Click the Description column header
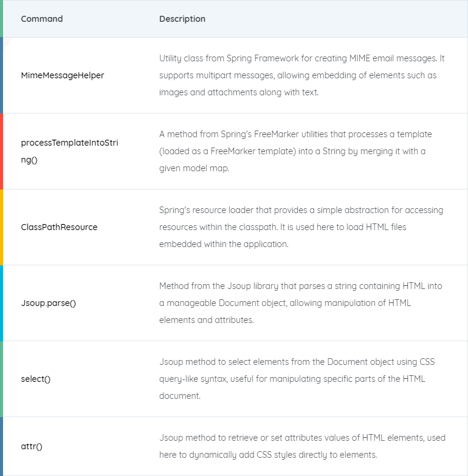The width and height of the screenshot is (468, 476). click(182, 19)
